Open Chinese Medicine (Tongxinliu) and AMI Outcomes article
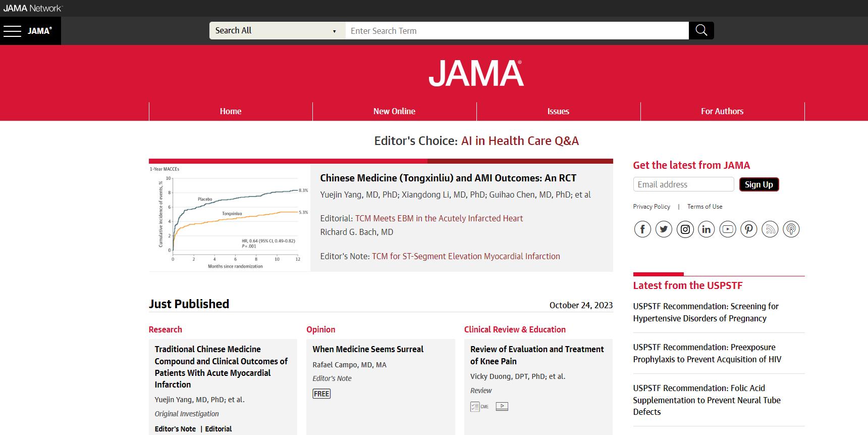Image resolution: width=868 pixels, height=435 pixels. coord(448,178)
